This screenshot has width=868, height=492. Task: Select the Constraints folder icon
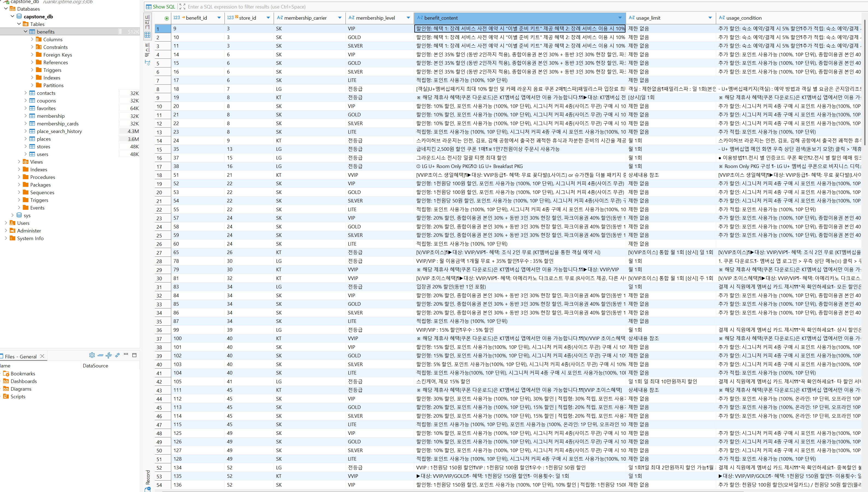pyautogui.click(x=39, y=47)
